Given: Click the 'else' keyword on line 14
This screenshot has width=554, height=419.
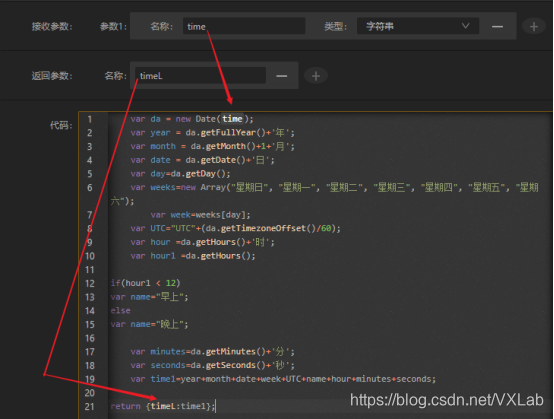Looking at the screenshot, I should coord(120,311).
